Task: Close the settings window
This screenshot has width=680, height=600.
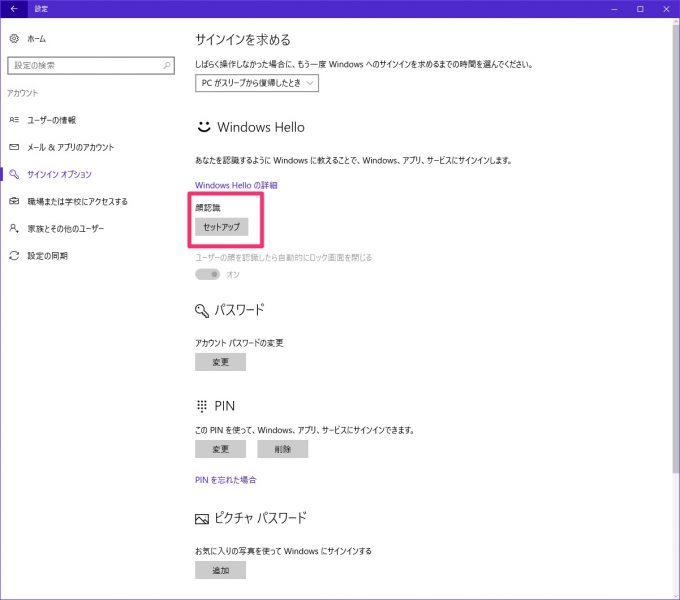Action: tap(666, 9)
